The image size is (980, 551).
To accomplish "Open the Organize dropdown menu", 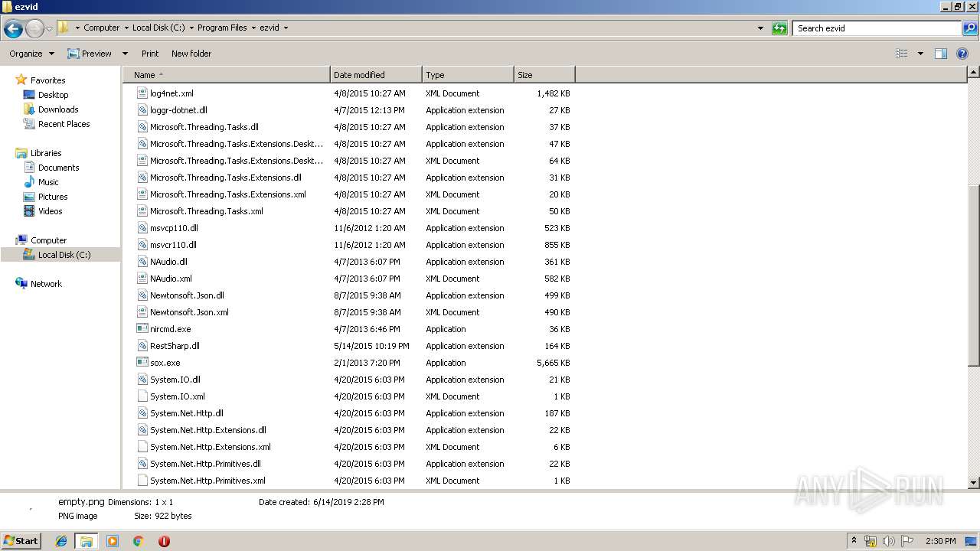I will click(x=31, y=54).
